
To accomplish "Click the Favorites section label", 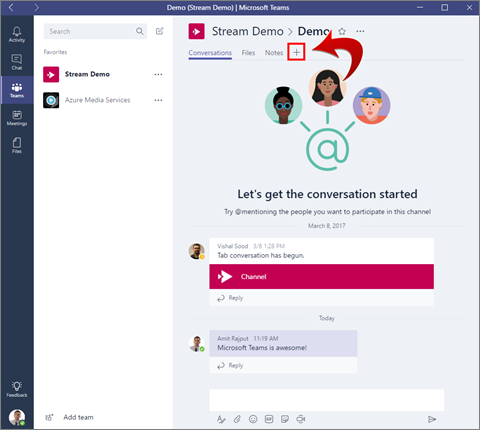I will 55,52.
